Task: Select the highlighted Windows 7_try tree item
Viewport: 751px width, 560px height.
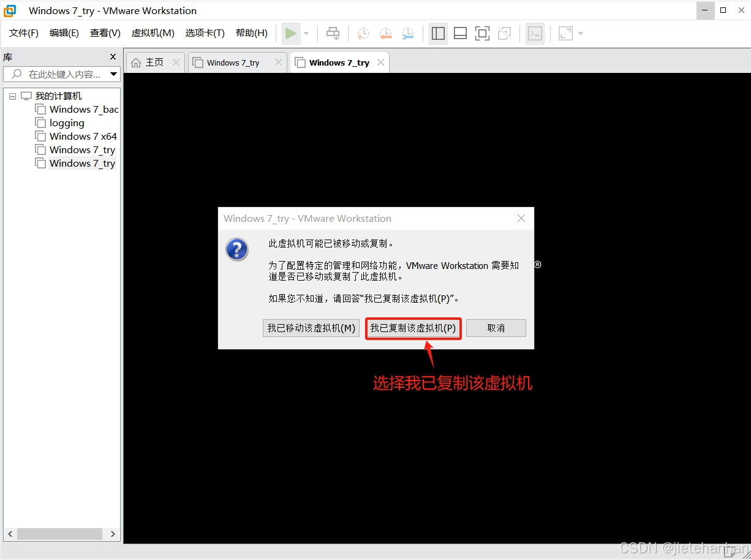Action: tap(82, 164)
